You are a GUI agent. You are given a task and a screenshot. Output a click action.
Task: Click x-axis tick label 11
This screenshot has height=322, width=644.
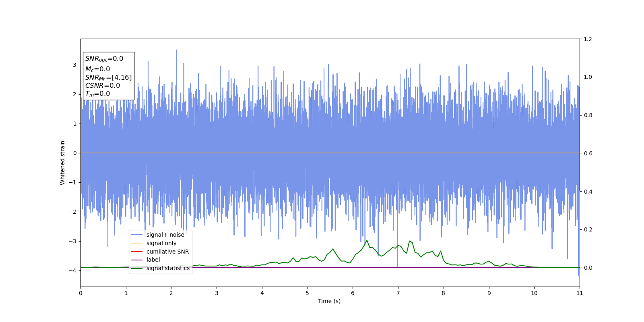[580, 293]
